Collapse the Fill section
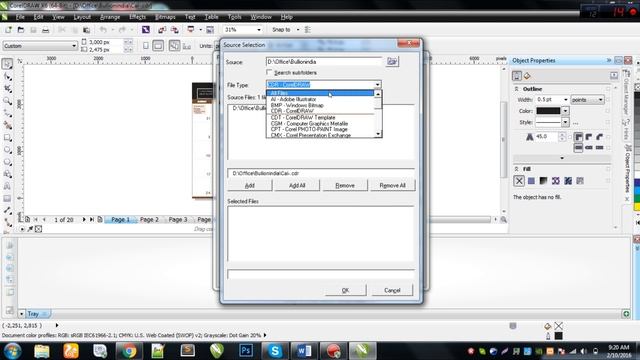The height and width of the screenshot is (360, 640). [516, 169]
